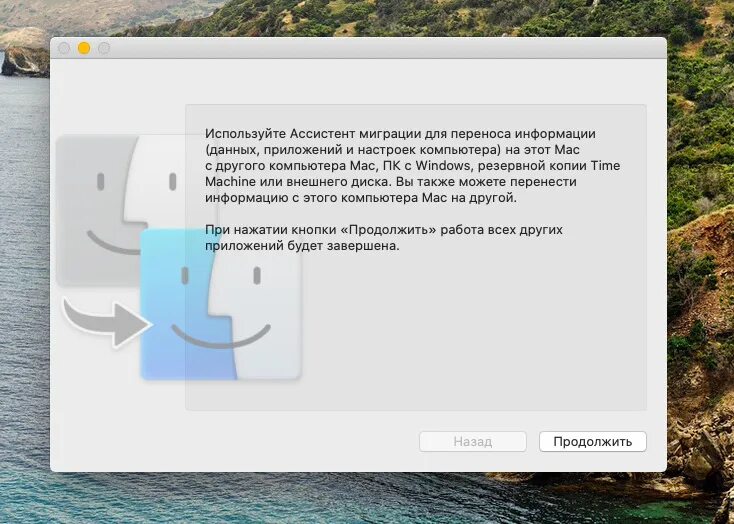Click the sea water on desktop wallpaper

pos(24,281)
